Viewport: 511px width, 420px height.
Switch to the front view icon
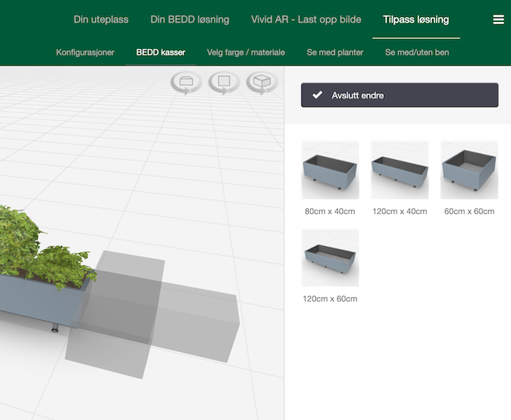186,82
